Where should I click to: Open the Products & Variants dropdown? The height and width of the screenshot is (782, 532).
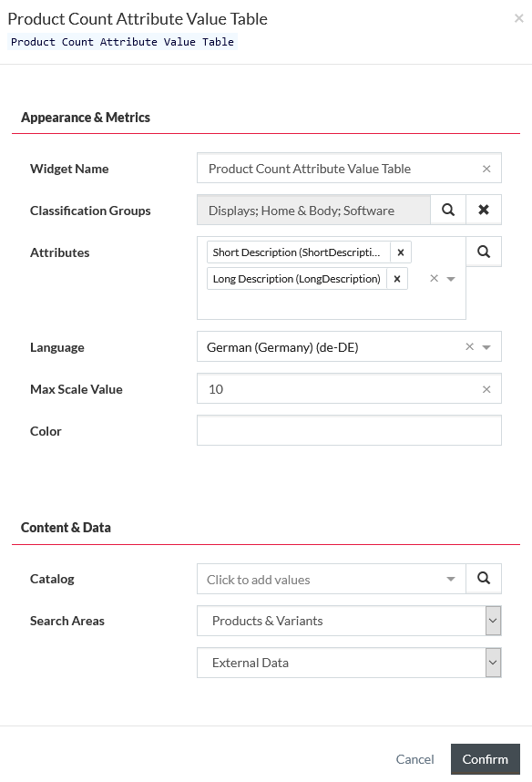493,621
